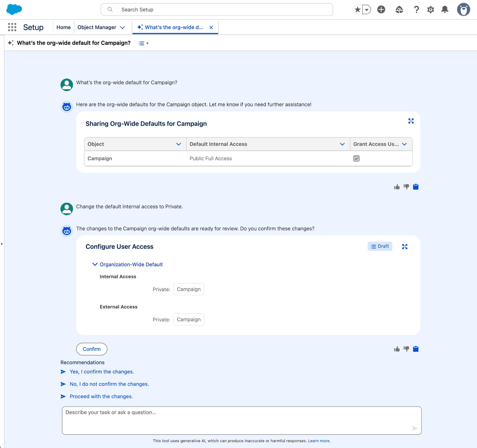Focus the 'Describe your task' message box
Viewport: 477px width, 448px height.
tap(242, 421)
